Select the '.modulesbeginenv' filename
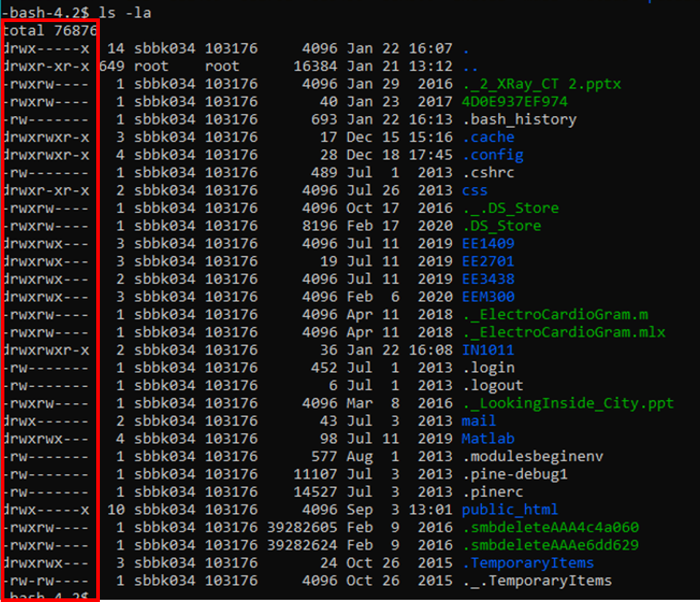 [532, 457]
